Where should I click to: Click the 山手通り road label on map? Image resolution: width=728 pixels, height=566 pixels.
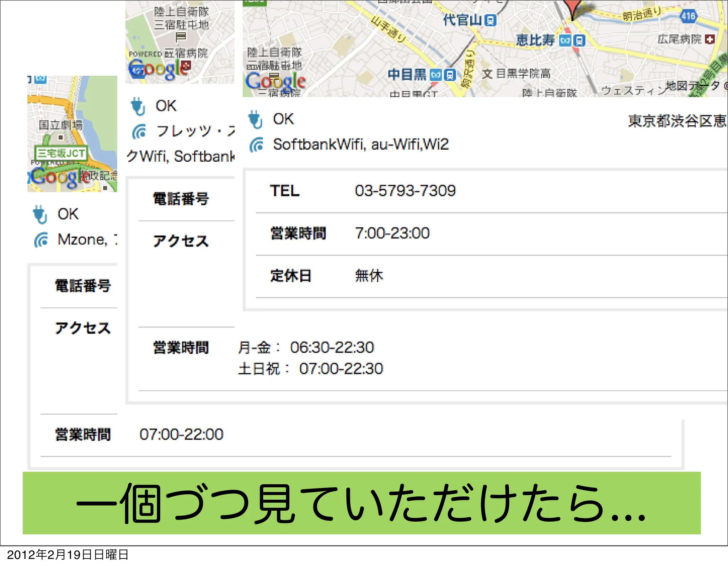387,30
